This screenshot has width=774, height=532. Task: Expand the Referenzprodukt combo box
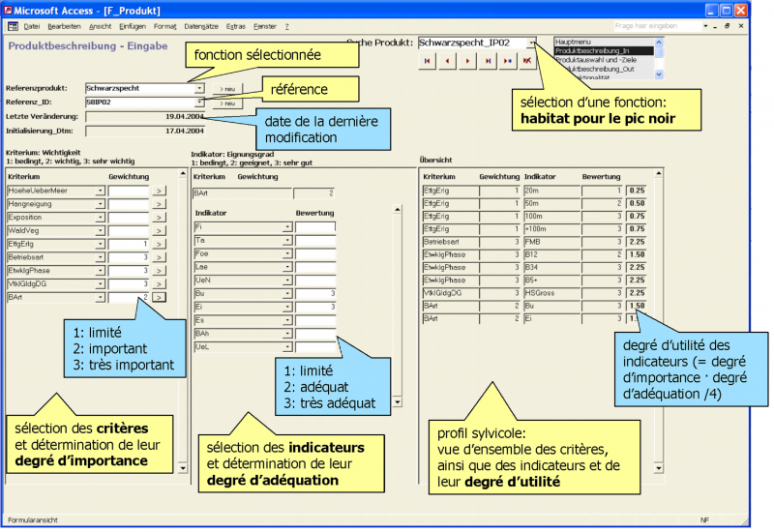click(x=199, y=88)
